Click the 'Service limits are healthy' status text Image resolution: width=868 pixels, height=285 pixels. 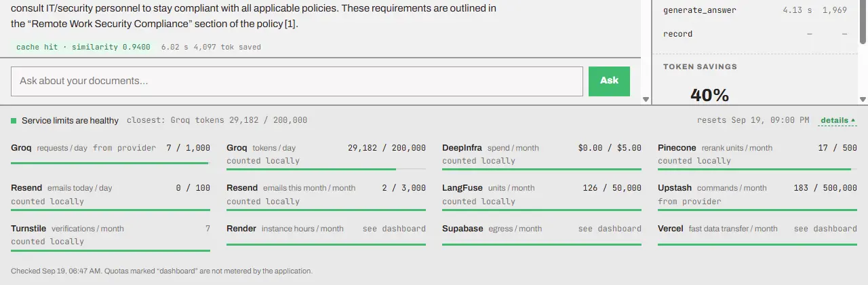pyautogui.click(x=70, y=121)
